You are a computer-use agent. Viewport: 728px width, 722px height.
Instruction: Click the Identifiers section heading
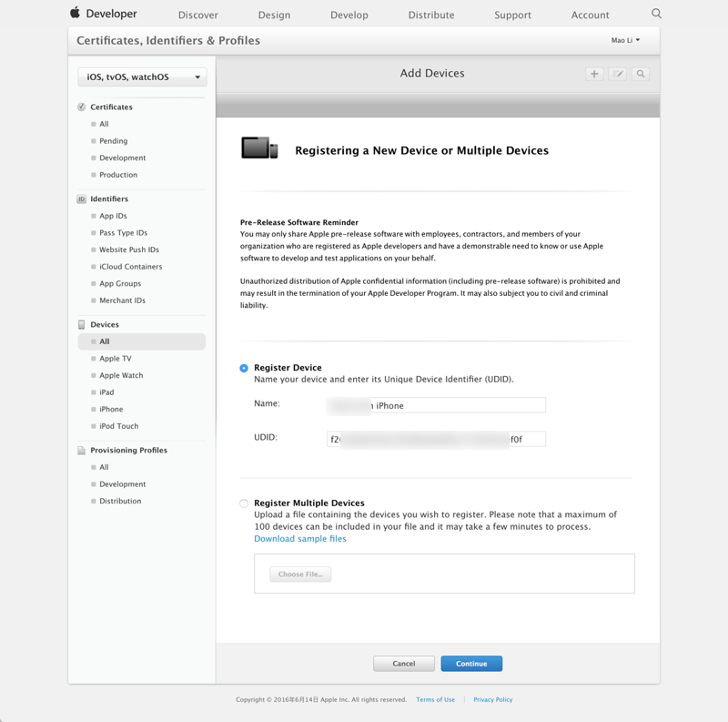click(109, 198)
